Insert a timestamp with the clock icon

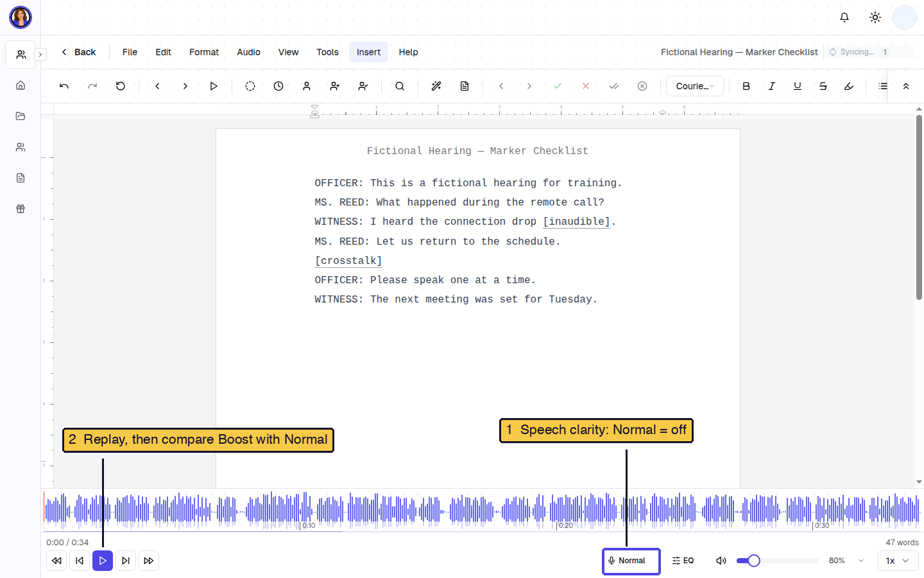coord(278,86)
